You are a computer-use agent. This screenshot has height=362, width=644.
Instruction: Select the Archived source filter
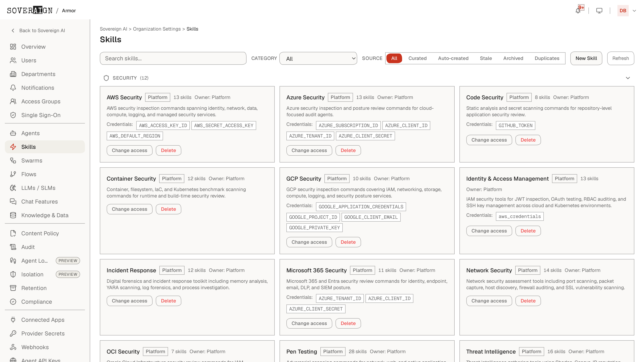click(513, 58)
